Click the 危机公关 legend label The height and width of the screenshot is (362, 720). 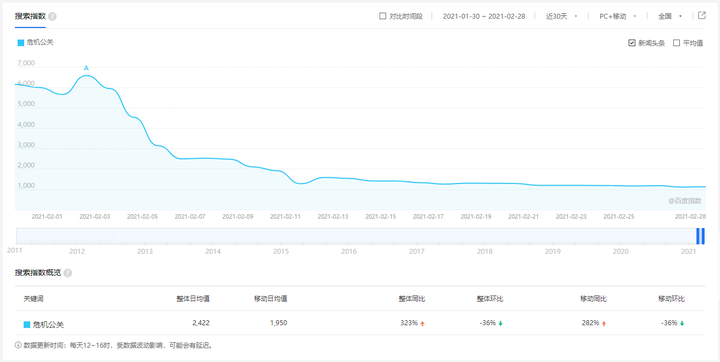tap(40, 43)
